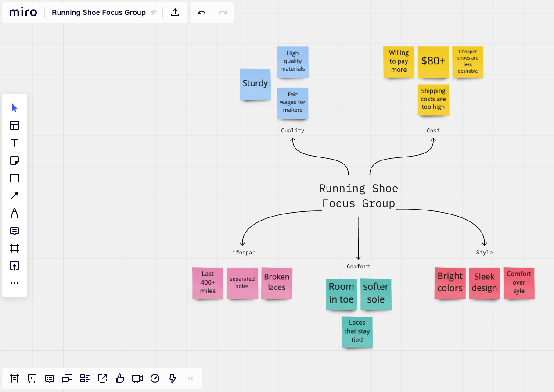This screenshot has width=554, height=392.
Task: Open the comment tool
Action: pos(14,231)
